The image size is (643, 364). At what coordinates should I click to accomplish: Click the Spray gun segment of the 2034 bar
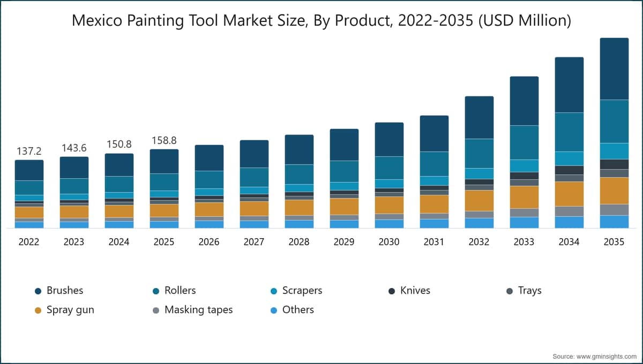[569, 194]
